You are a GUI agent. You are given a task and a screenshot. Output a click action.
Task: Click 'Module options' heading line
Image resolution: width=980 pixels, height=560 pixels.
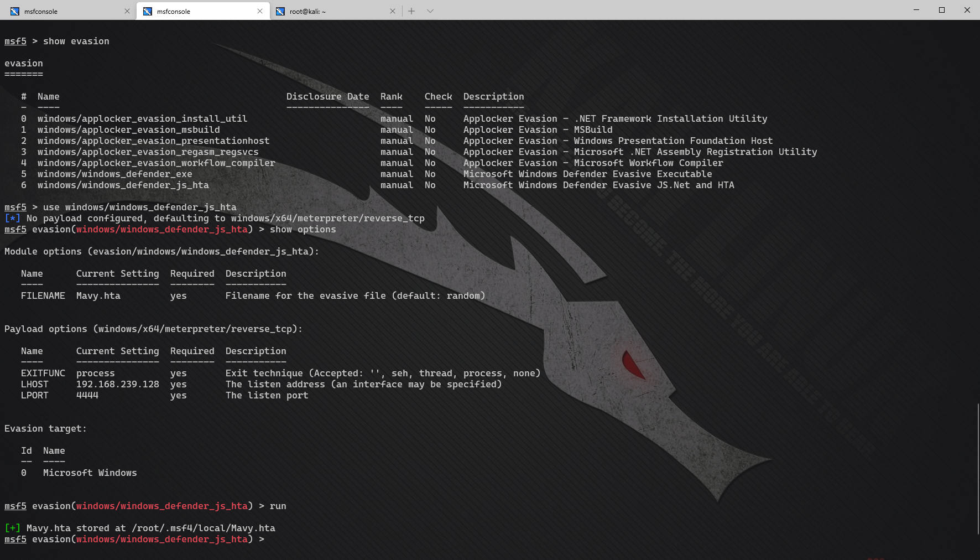click(x=161, y=252)
